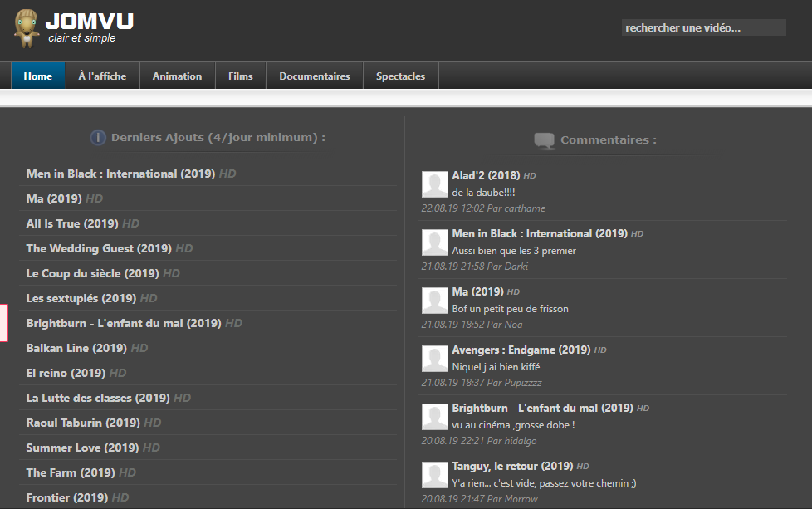Viewport: 812px width, 509px height.
Task: Click the JOMVU squirrel mascot logo
Action: pos(27,28)
